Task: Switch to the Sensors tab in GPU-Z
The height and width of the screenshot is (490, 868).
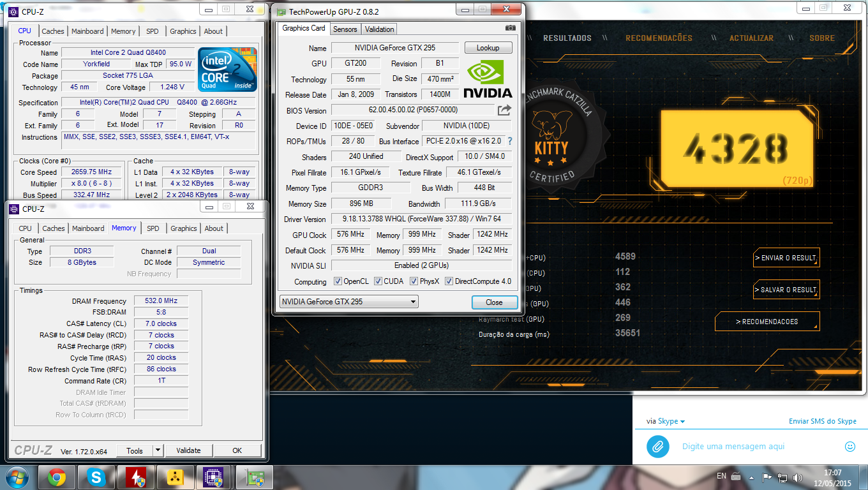Action: (x=345, y=29)
